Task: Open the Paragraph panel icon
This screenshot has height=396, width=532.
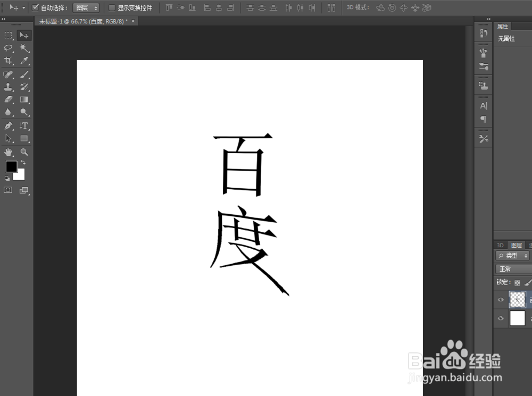Action: click(484, 119)
